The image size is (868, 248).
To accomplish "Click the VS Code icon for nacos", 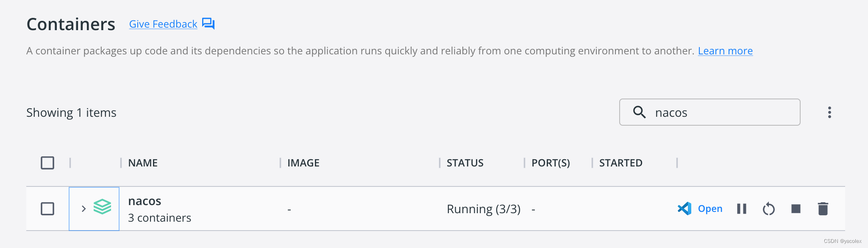I will [x=684, y=209].
